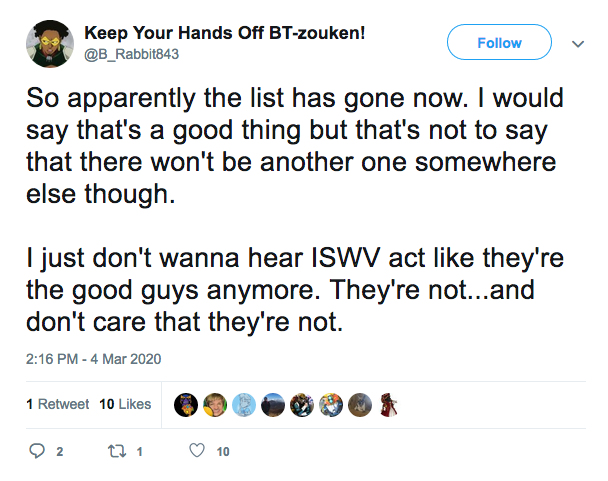Select the fifth liker avatar in row
Viewport: 608px width, 481px height.
302,405
